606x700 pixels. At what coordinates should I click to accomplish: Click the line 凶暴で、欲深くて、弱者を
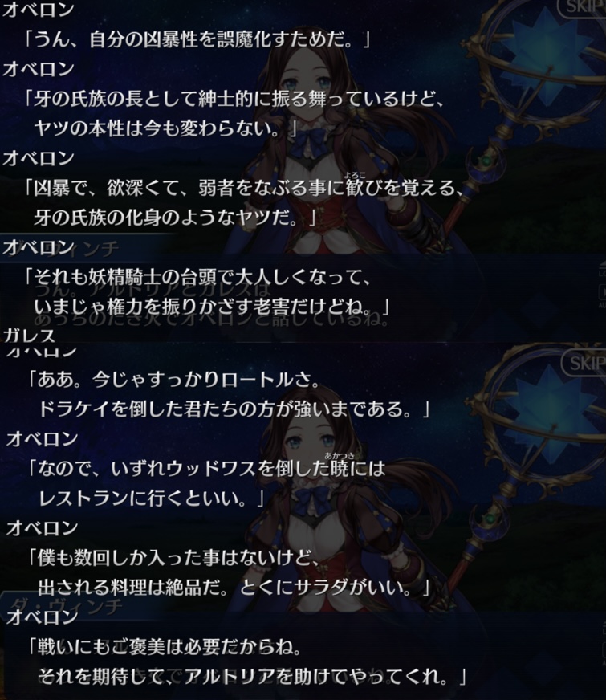(x=245, y=188)
